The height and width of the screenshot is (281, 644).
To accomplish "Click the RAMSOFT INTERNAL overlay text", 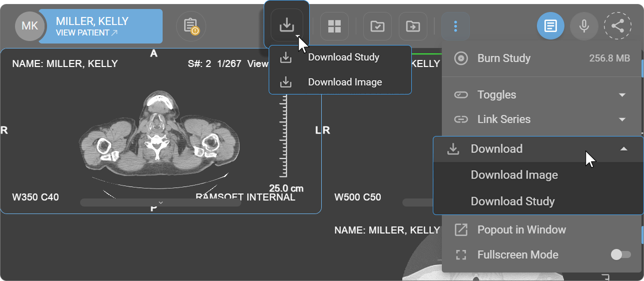I will pos(245,197).
